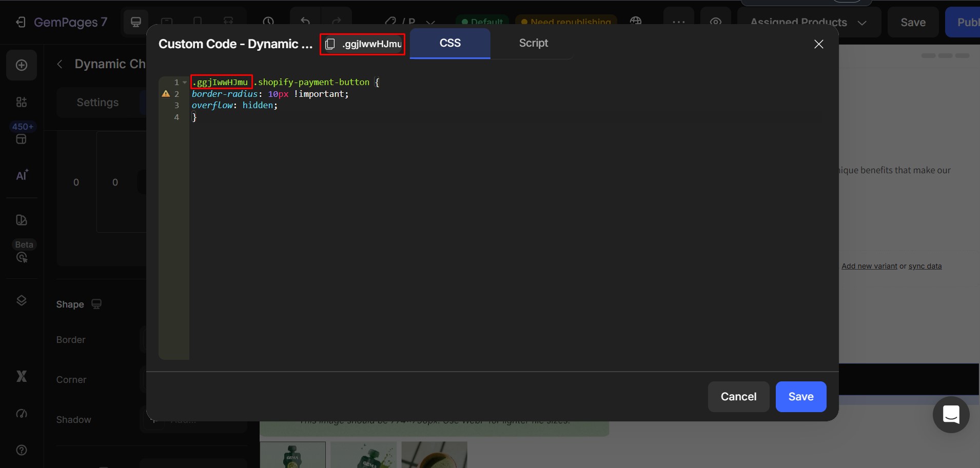The image size is (980, 468).
Task: Click the GemPages exit arrow icon
Action: pos(21,22)
